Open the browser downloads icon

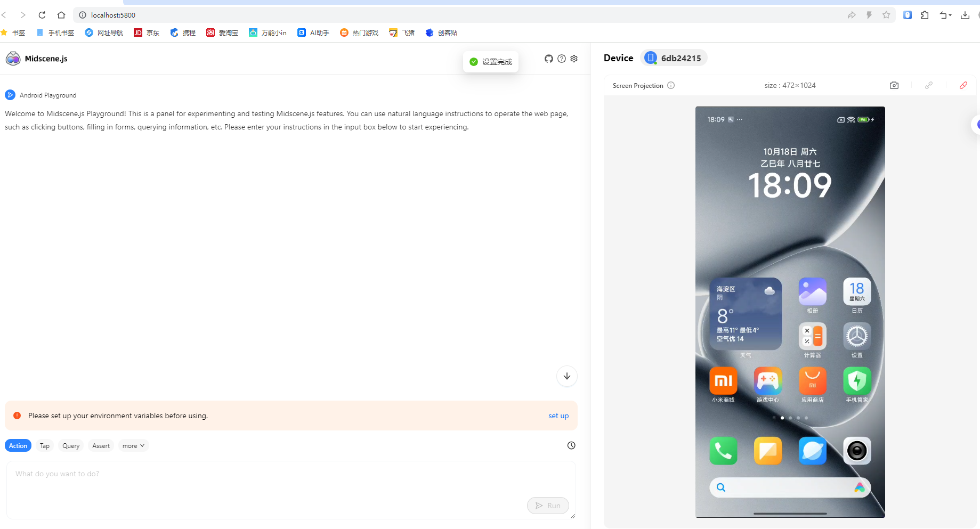965,15
